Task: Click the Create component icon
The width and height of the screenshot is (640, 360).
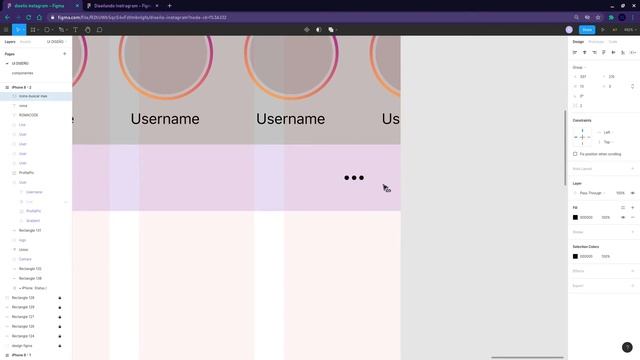Action: 307,30
